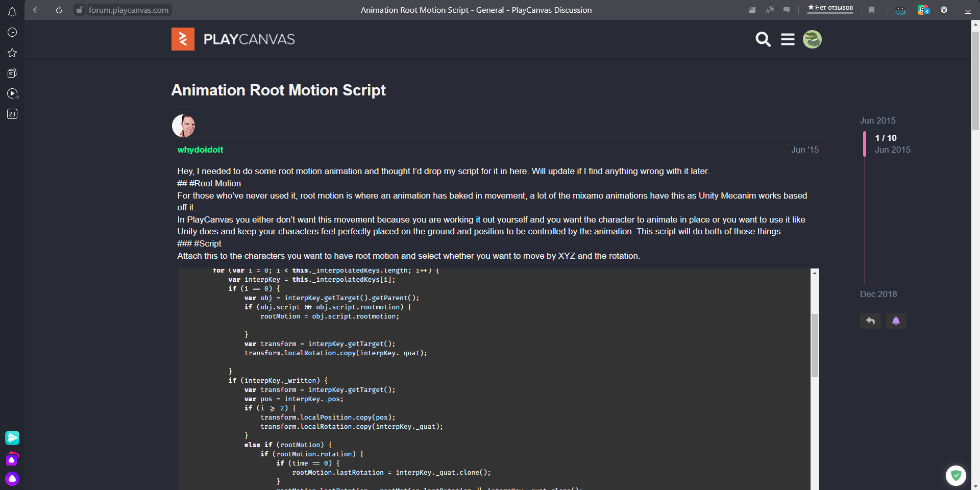Expand the favorites panel via the star
Screen dimensions: 980x490
pyautogui.click(x=12, y=53)
